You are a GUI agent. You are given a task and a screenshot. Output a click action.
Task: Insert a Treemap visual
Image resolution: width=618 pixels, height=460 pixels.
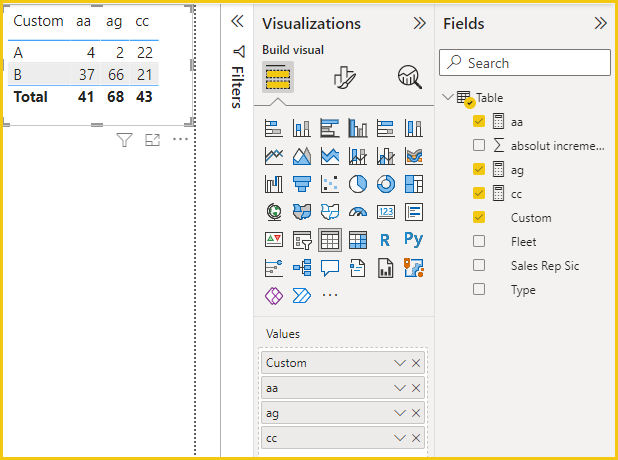coord(414,184)
